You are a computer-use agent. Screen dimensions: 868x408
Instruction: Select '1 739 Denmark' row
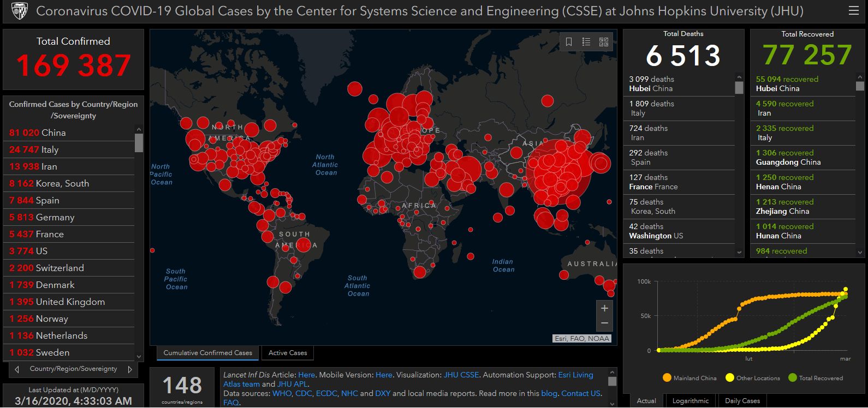69,285
